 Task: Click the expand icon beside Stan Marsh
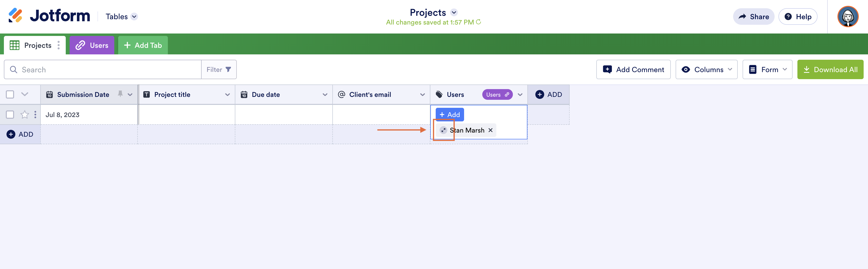(x=443, y=130)
